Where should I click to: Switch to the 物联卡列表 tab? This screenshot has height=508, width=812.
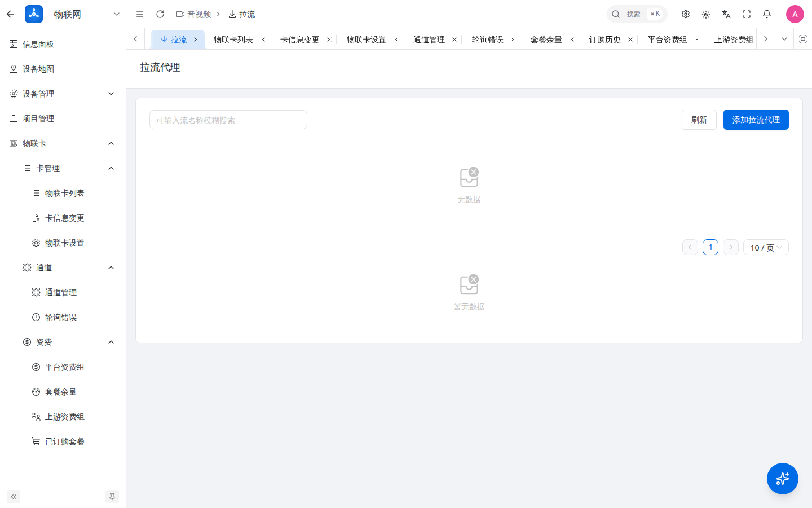(233, 40)
